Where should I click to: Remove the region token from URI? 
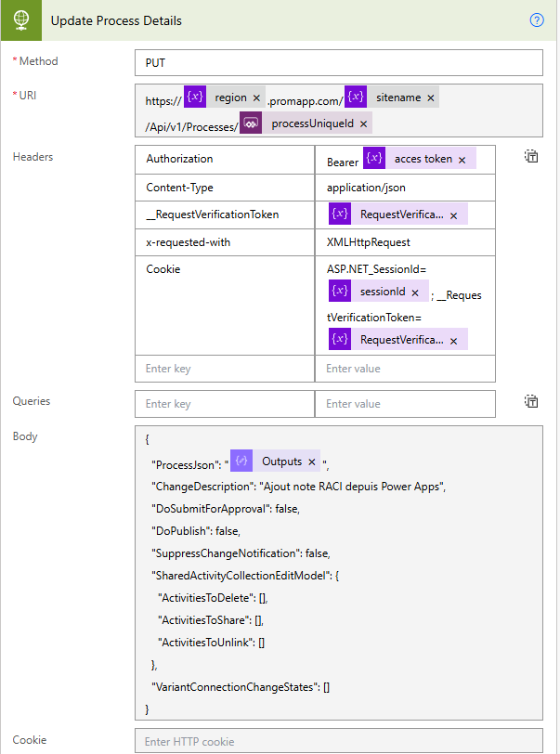point(256,97)
